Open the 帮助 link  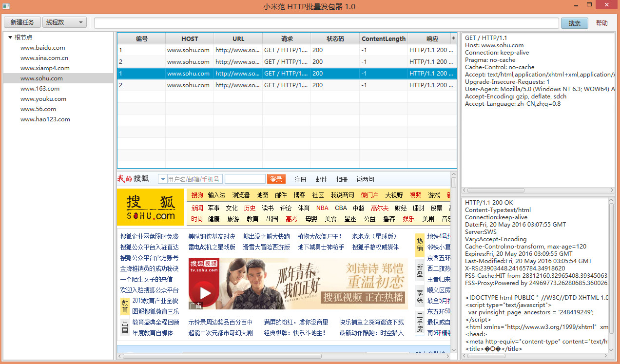point(602,23)
